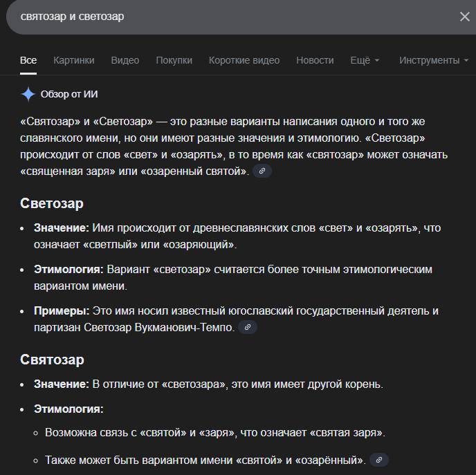Switch to the «Картинки» tab
This screenshot has width=476, height=475.
pos(74,61)
